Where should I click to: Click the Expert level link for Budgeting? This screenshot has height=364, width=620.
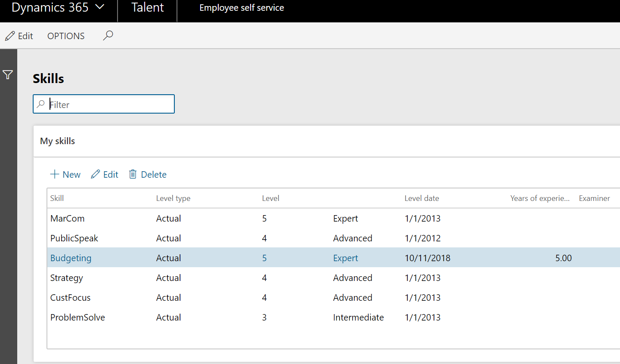345,258
